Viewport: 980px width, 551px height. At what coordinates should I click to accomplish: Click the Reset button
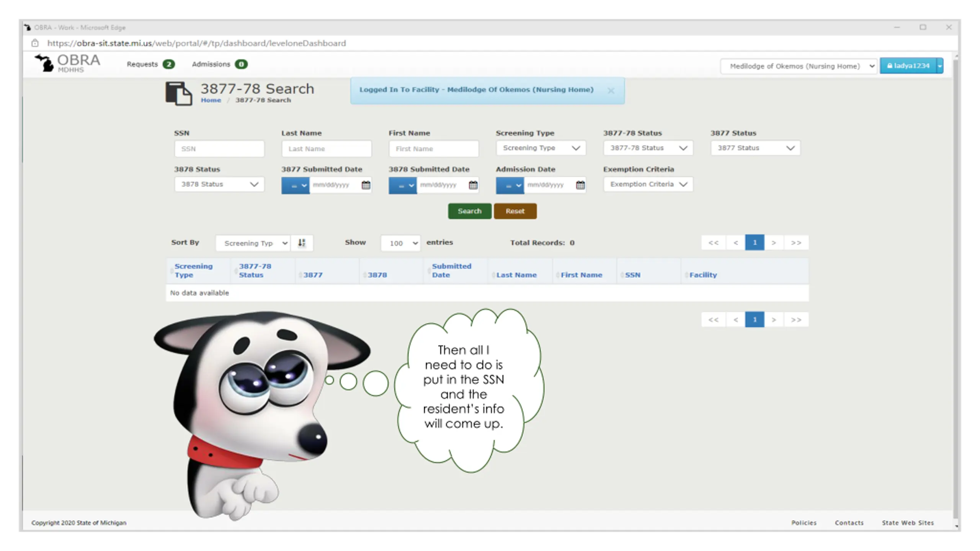point(515,211)
